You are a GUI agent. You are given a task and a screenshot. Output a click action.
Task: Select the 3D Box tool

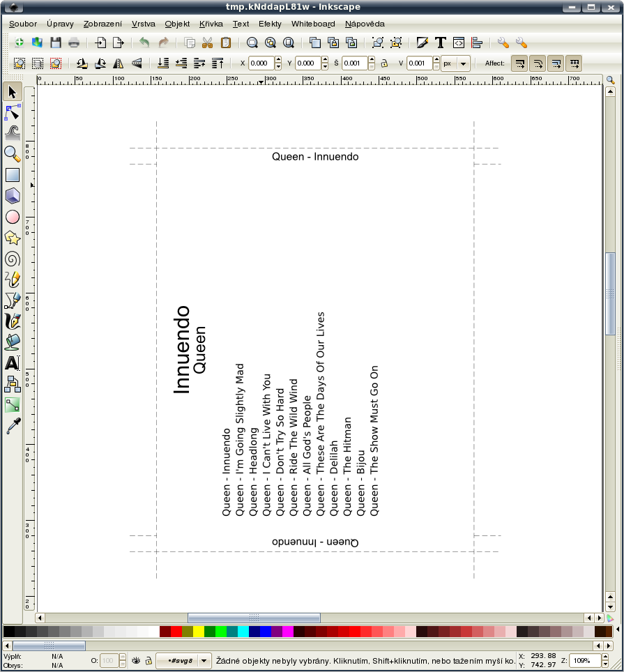13,196
